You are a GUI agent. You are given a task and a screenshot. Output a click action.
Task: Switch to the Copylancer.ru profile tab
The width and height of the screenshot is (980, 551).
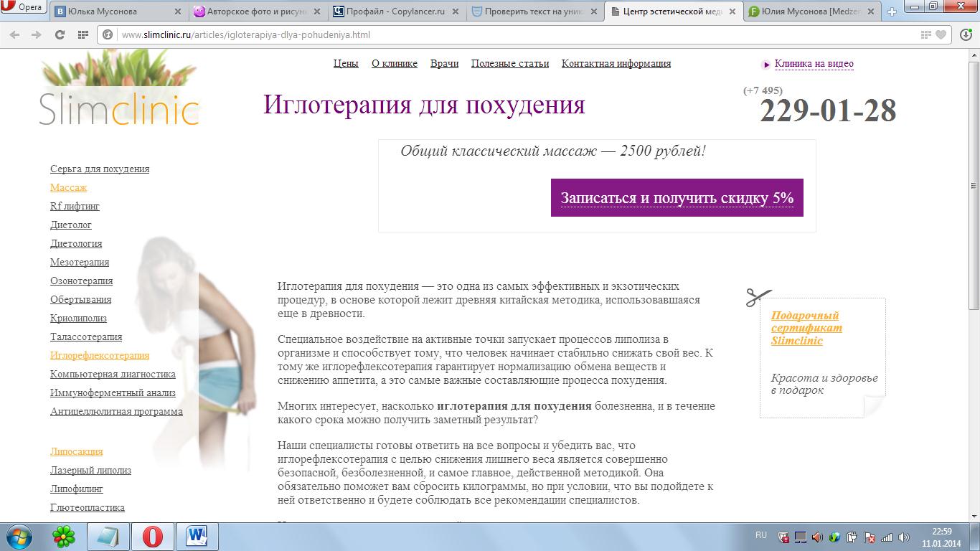392,11
